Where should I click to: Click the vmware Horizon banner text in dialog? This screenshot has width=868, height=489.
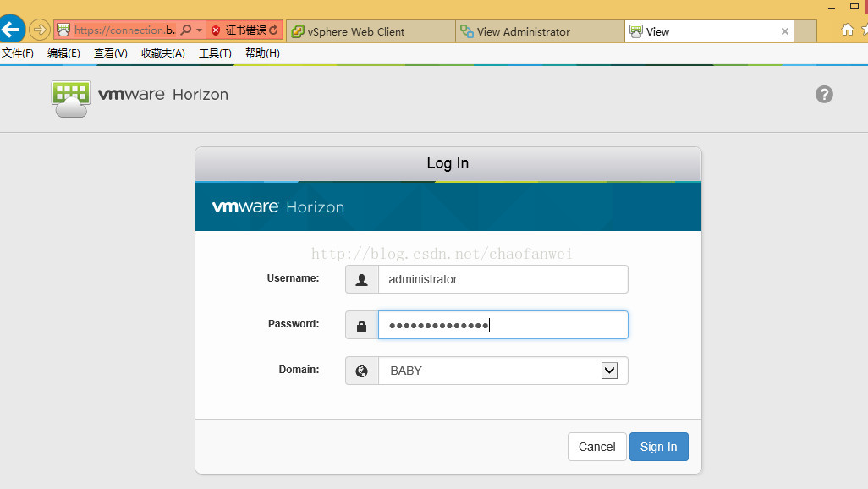click(277, 206)
